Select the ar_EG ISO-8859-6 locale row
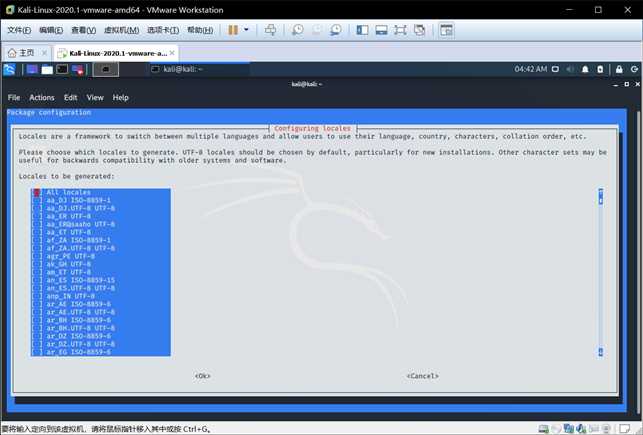This screenshot has height=435, width=643. (100, 352)
